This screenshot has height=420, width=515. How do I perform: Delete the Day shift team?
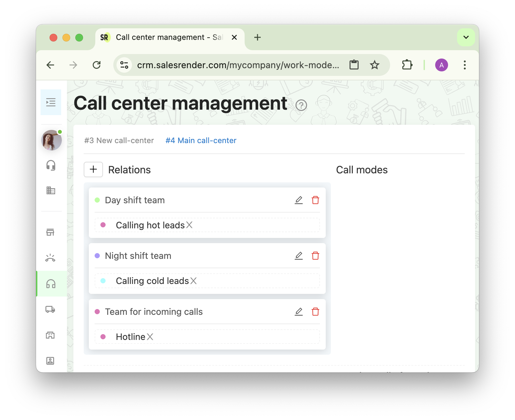[315, 200]
